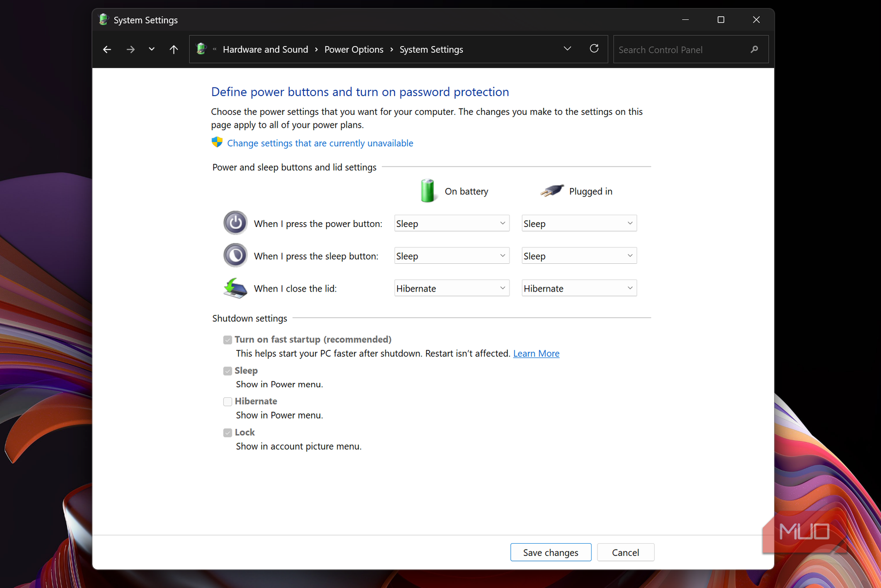Click Power and sleep buttons section label
The width and height of the screenshot is (881, 588).
tap(294, 167)
